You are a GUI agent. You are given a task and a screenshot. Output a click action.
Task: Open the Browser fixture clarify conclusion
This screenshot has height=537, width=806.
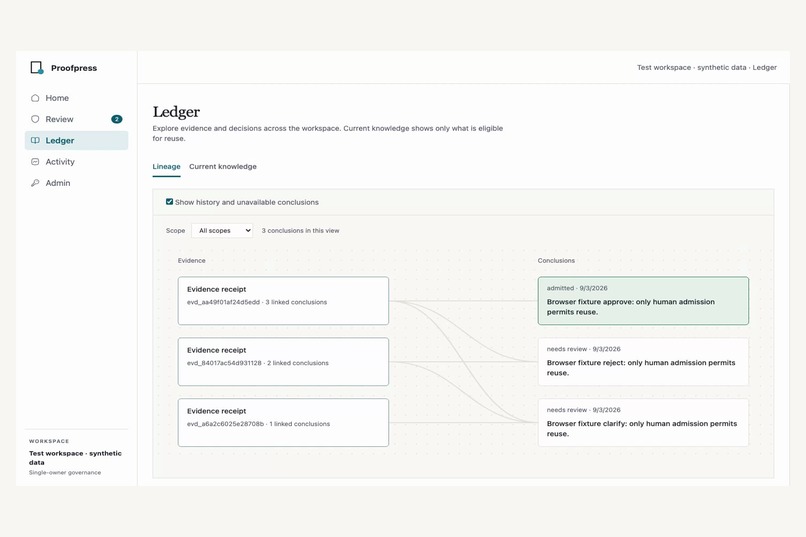click(x=643, y=422)
